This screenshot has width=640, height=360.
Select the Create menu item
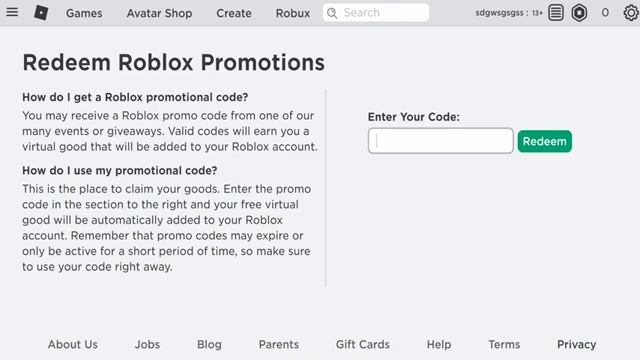(234, 13)
